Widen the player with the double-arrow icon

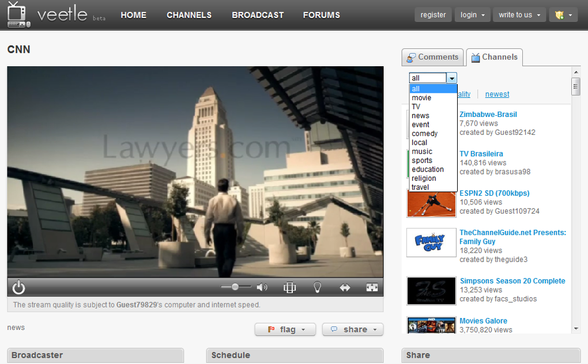coord(345,287)
